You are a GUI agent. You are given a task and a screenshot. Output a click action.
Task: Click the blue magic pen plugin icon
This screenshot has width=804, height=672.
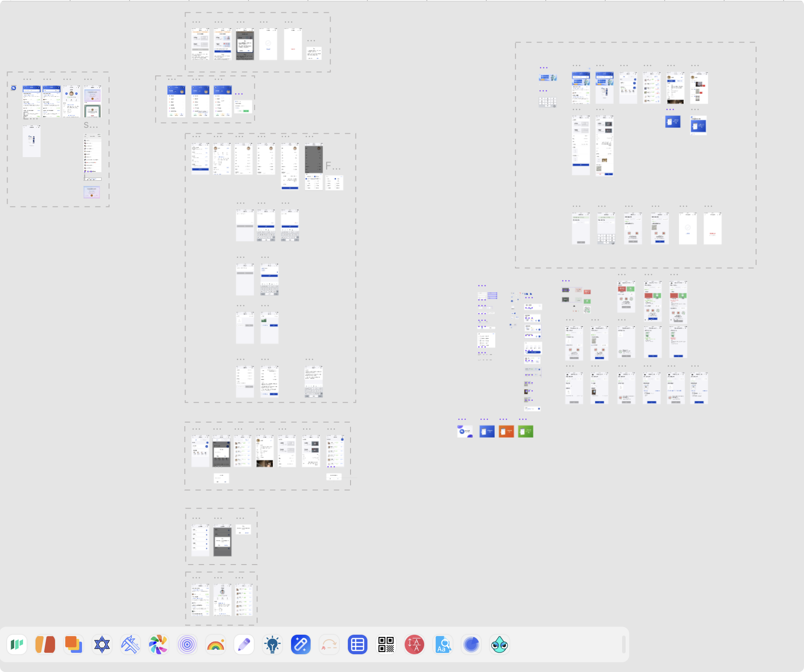301,644
